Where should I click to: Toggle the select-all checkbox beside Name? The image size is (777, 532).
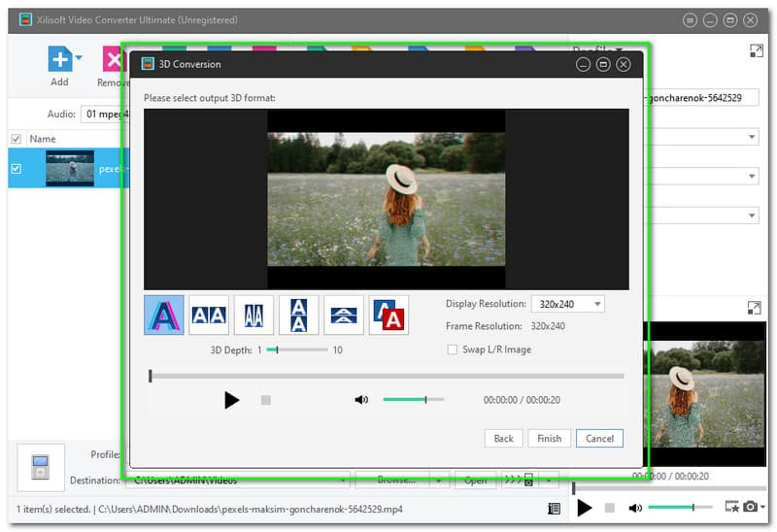click(16, 139)
